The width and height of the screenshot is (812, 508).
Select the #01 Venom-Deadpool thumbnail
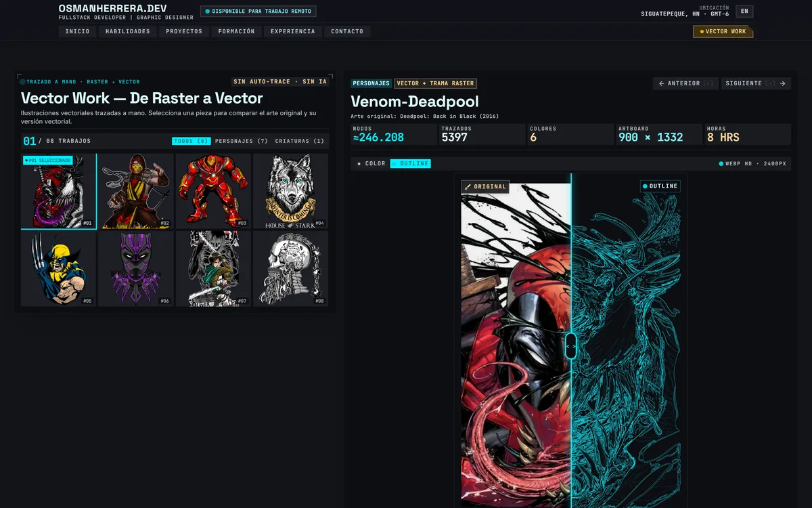58,191
